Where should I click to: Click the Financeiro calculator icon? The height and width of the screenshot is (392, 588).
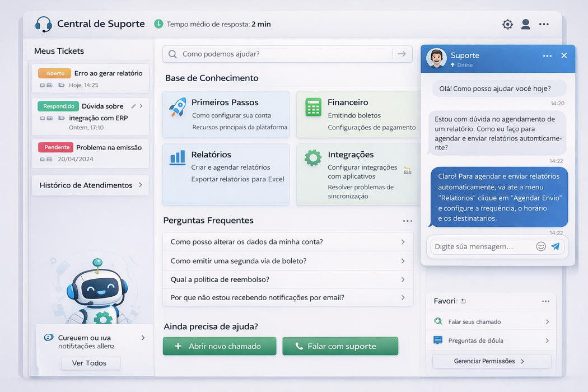point(313,107)
